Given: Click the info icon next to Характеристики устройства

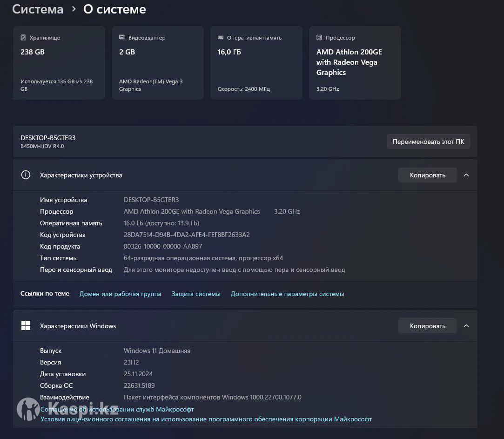Looking at the screenshot, I should pyautogui.click(x=26, y=175).
